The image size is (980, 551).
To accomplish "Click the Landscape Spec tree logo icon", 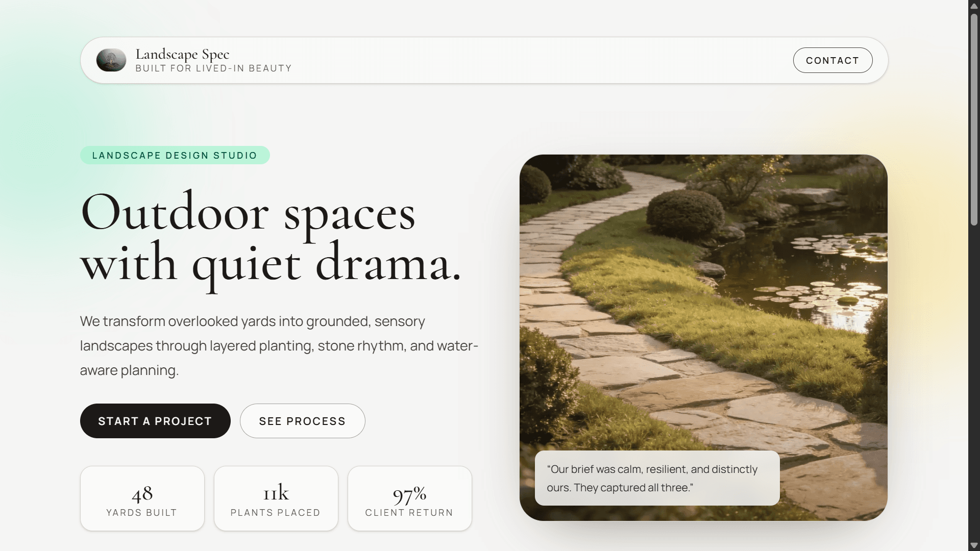I will click(111, 60).
